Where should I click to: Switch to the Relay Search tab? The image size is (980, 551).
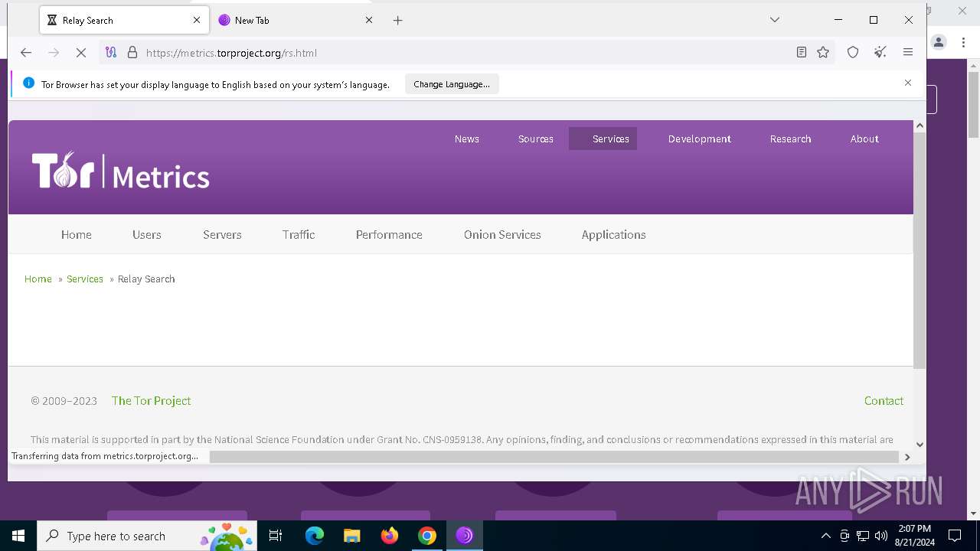pyautogui.click(x=124, y=21)
